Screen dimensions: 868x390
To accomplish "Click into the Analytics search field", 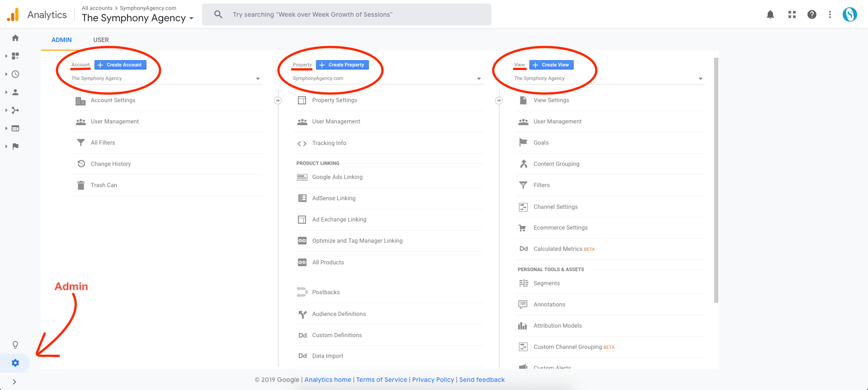I will [347, 14].
